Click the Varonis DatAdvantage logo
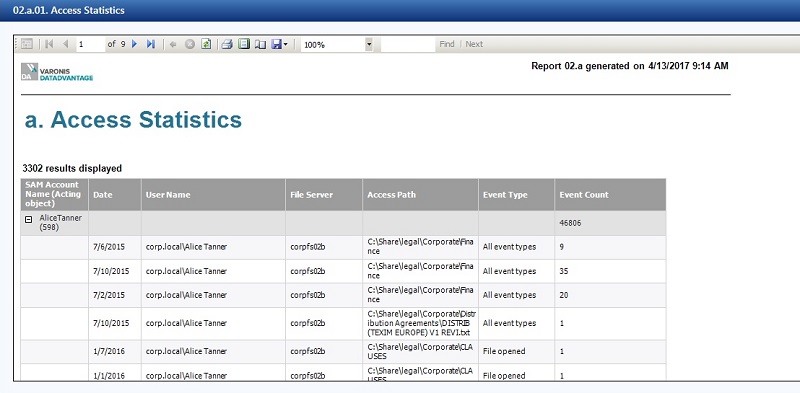The height and width of the screenshot is (393, 800). tap(57, 72)
